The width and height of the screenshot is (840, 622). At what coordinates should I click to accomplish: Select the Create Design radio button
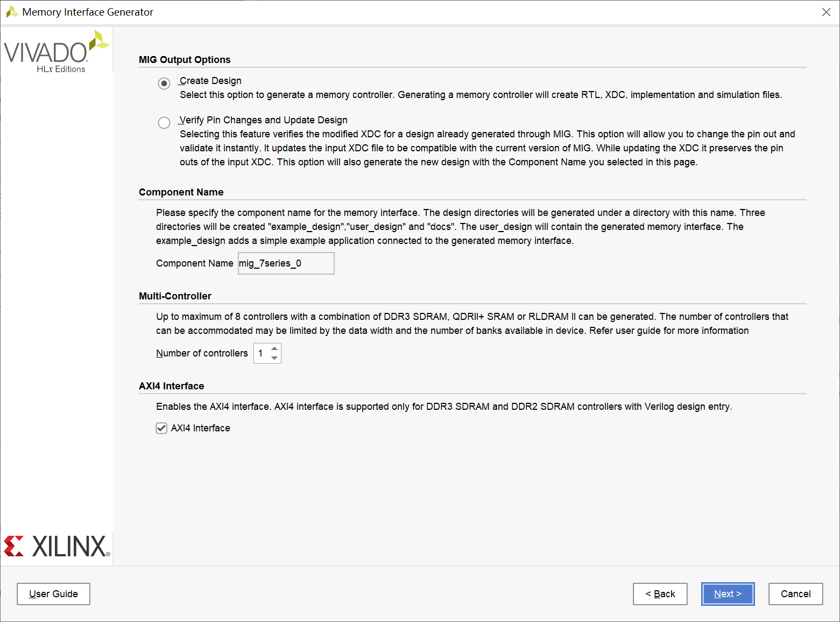(164, 83)
